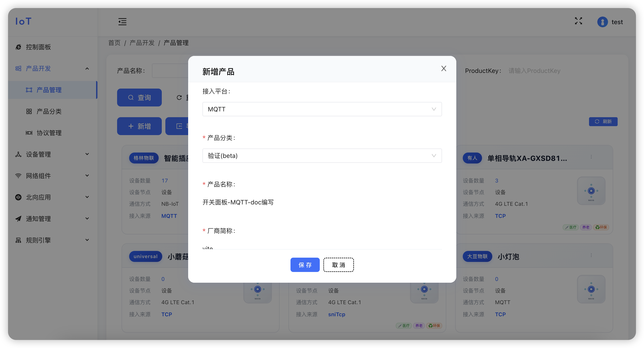Screen dimensions: 644x348
Task: Open the 接入平台 MQTT dropdown
Action: 322,109
